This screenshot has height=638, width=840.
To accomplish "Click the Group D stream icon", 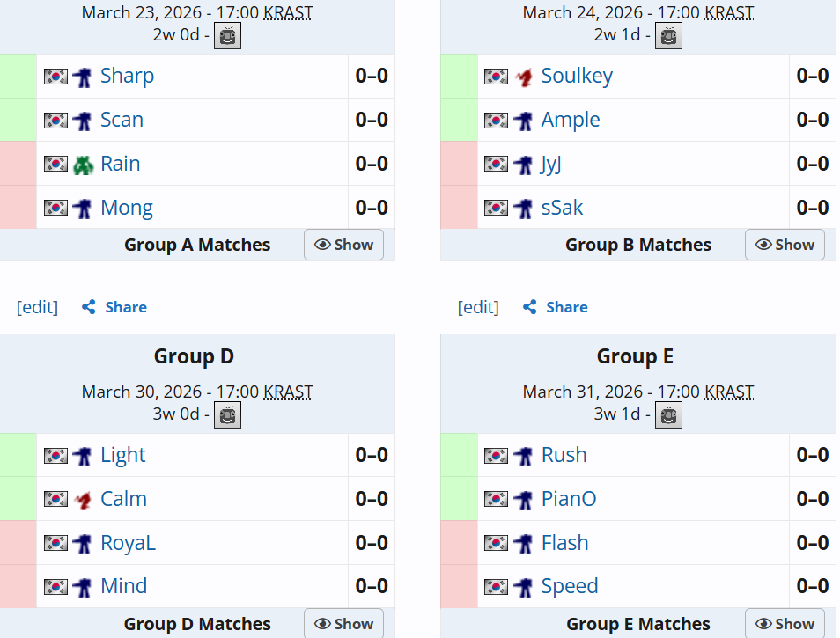I will coord(228,414).
